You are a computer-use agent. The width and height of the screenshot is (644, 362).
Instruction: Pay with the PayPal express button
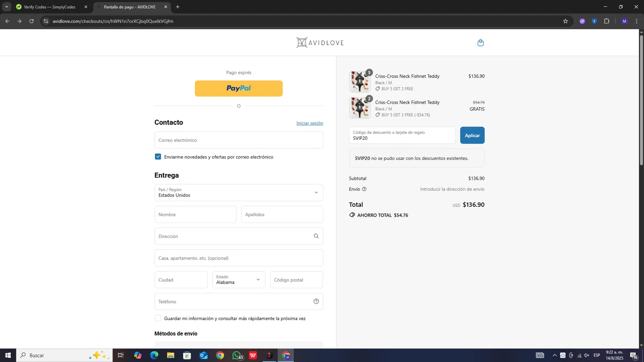(x=239, y=88)
